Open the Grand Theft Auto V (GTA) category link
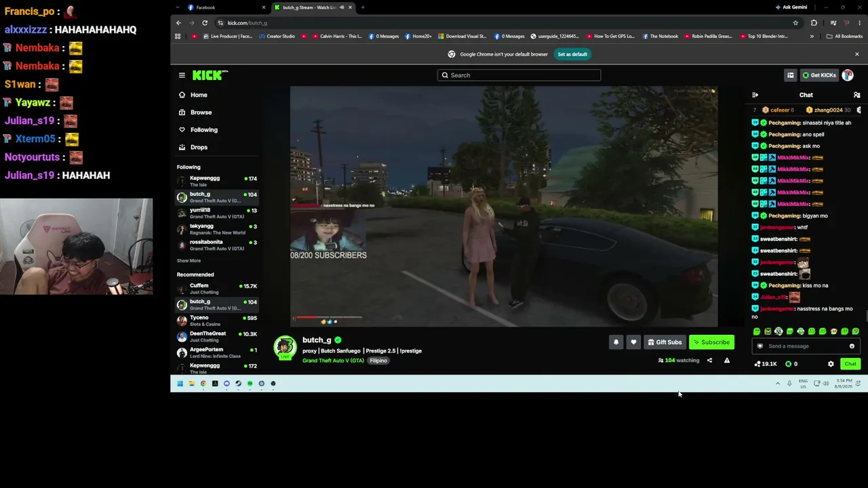Screen dimensions: 868x488 pos(333,361)
